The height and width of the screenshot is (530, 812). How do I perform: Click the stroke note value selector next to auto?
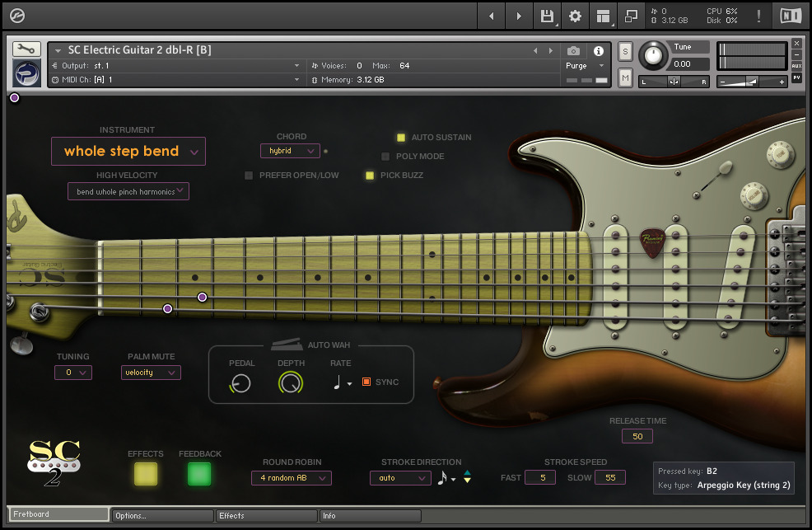(x=446, y=478)
